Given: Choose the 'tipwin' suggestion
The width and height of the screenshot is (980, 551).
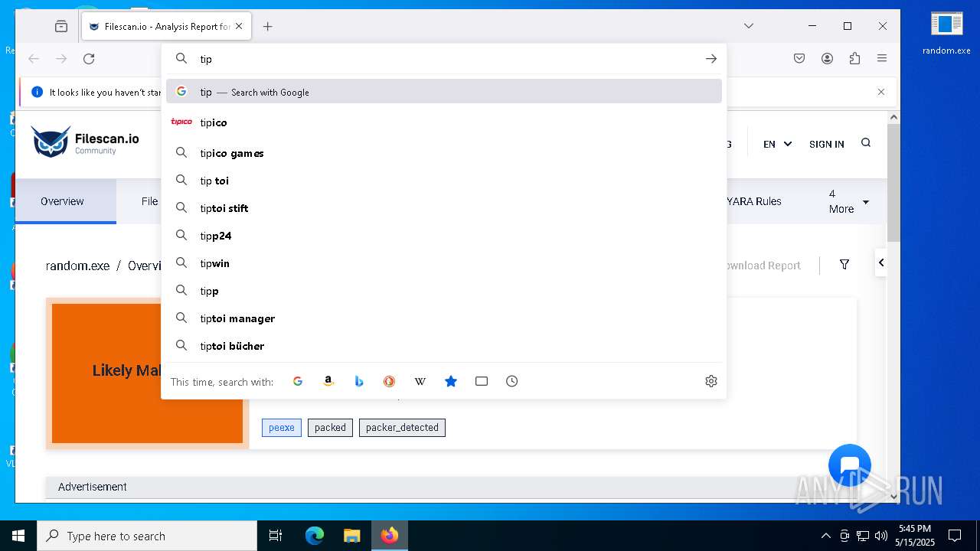Looking at the screenshot, I should [x=444, y=263].
